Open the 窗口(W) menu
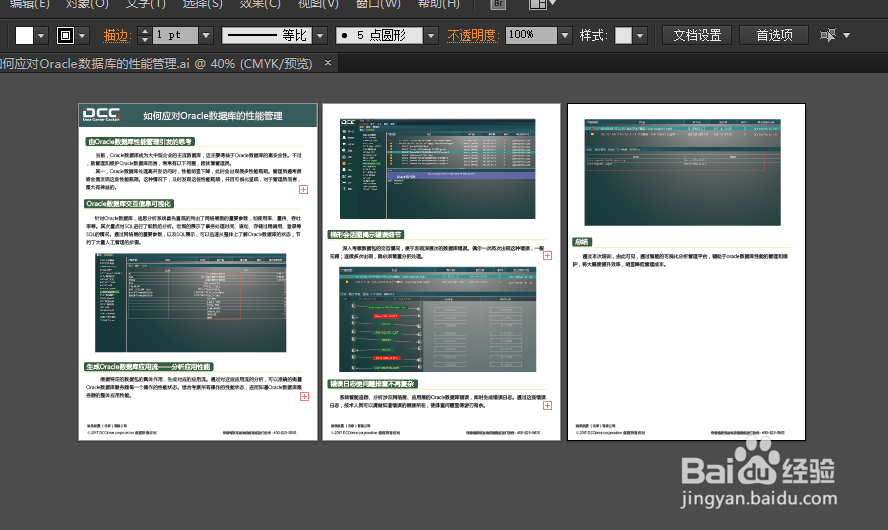The image size is (888, 530). [378, 4]
